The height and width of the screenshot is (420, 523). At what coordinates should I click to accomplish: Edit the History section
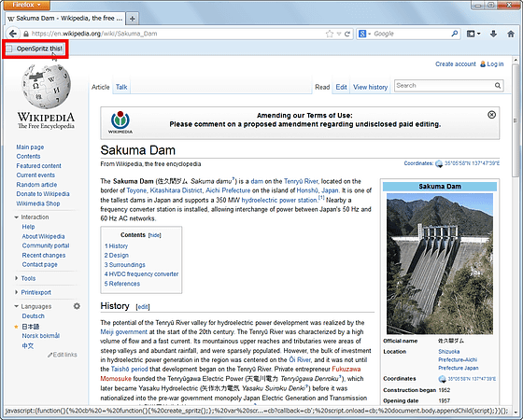click(x=143, y=307)
